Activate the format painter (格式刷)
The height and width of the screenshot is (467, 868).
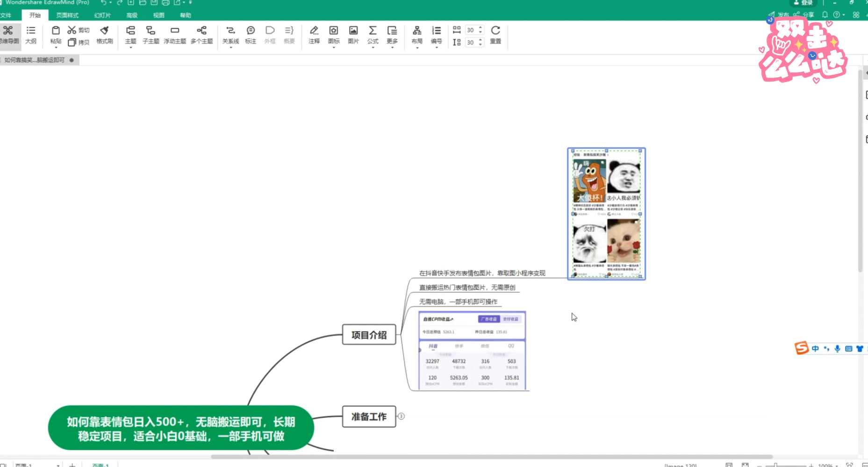104,35
